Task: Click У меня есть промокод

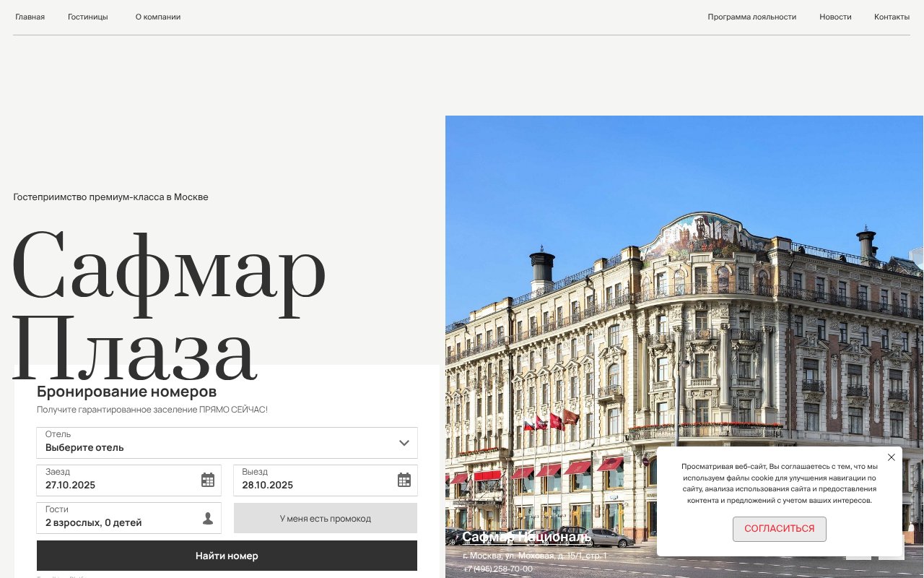Action: pyautogui.click(x=326, y=518)
